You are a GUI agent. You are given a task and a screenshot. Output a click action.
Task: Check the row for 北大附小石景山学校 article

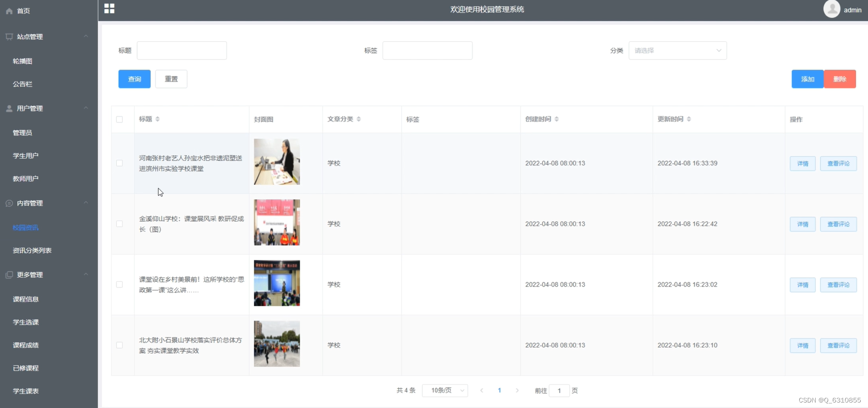tap(120, 345)
